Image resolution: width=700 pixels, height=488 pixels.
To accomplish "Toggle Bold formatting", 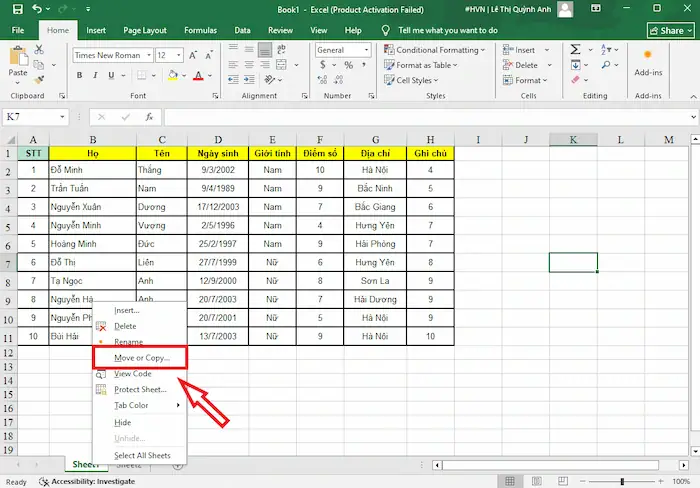I will 79,75.
